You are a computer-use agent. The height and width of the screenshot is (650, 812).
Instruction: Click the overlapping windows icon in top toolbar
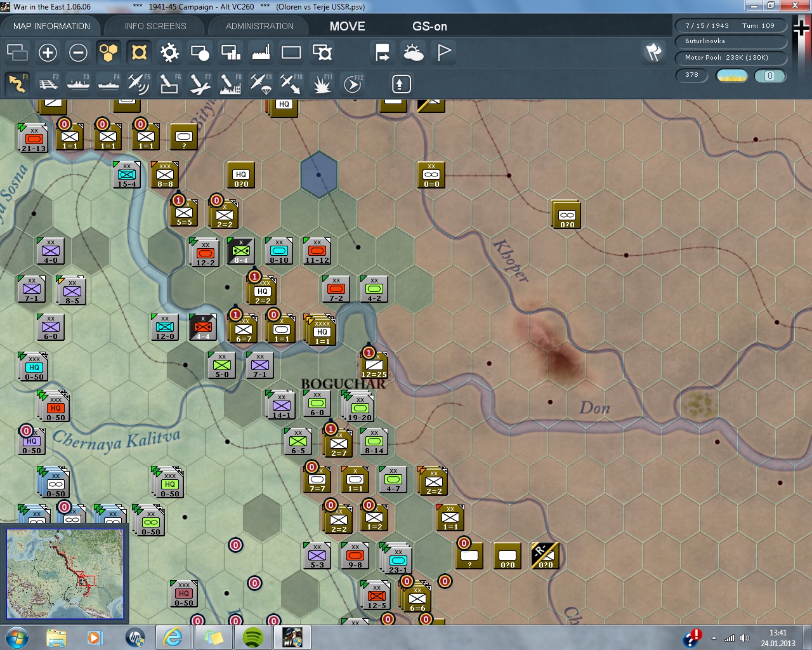pyautogui.click(x=17, y=52)
